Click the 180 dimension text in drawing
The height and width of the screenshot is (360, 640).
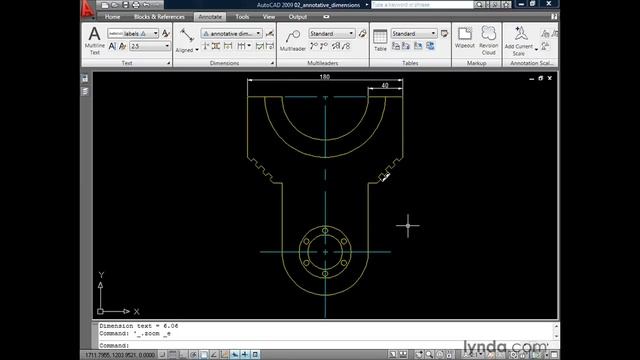pos(324,76)
